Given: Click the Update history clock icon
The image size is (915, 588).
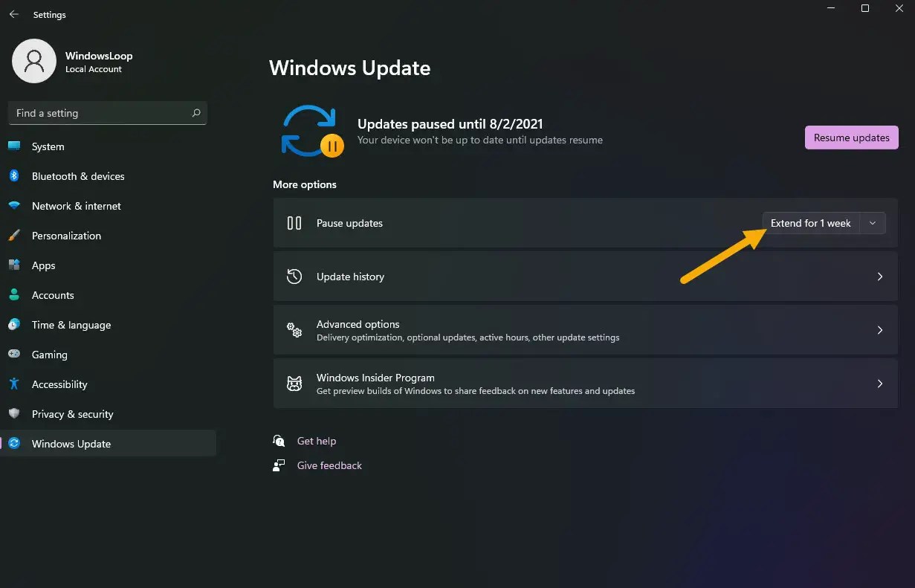Looking at the screenshot, I should [294, 277].
